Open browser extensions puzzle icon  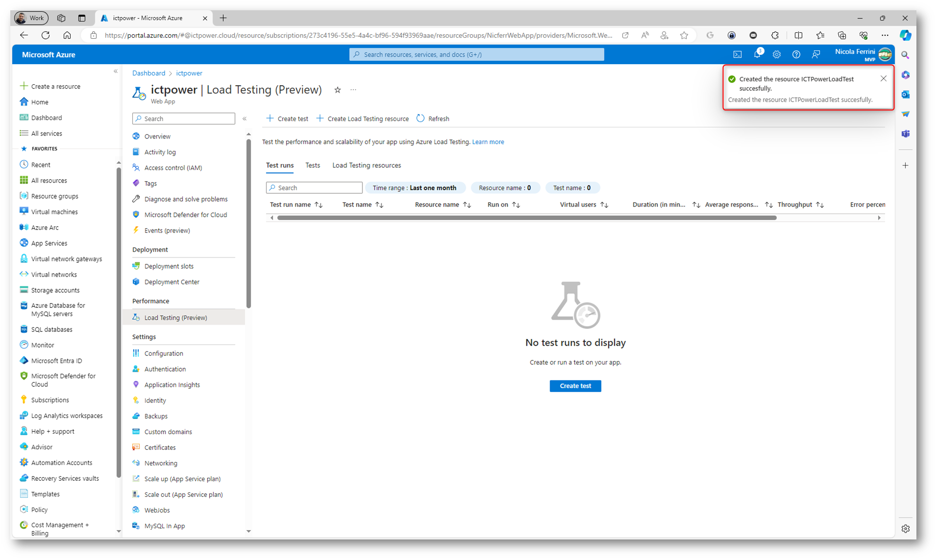click(x=775, y=35)
